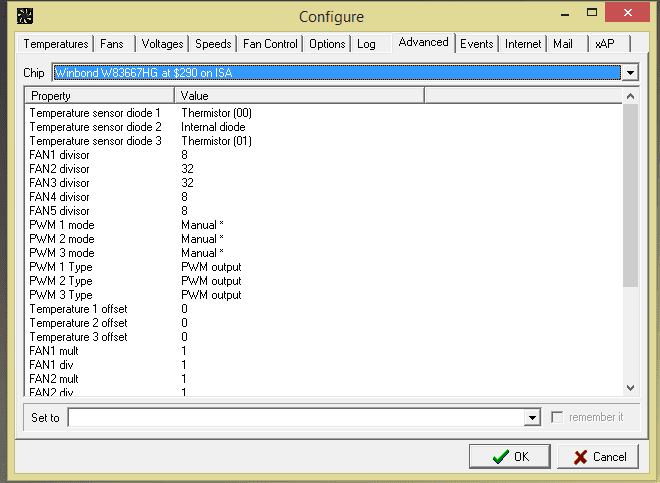Viewport: 660px width, 483px height.
Task: Select the Advanced tab
Action: coord(423,43)
